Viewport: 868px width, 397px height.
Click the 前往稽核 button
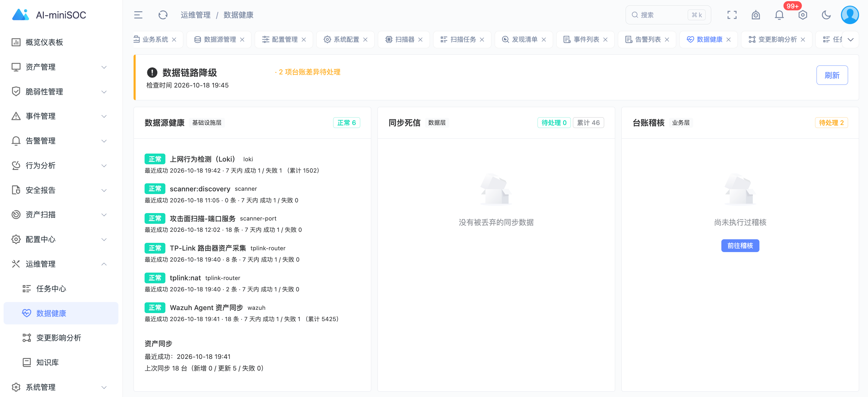(x=740, y=246)
